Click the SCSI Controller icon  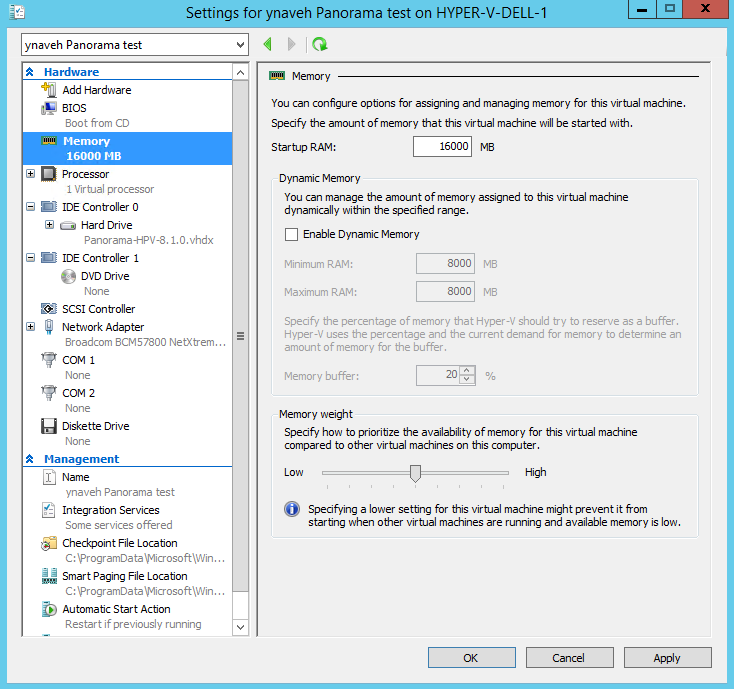49,309
